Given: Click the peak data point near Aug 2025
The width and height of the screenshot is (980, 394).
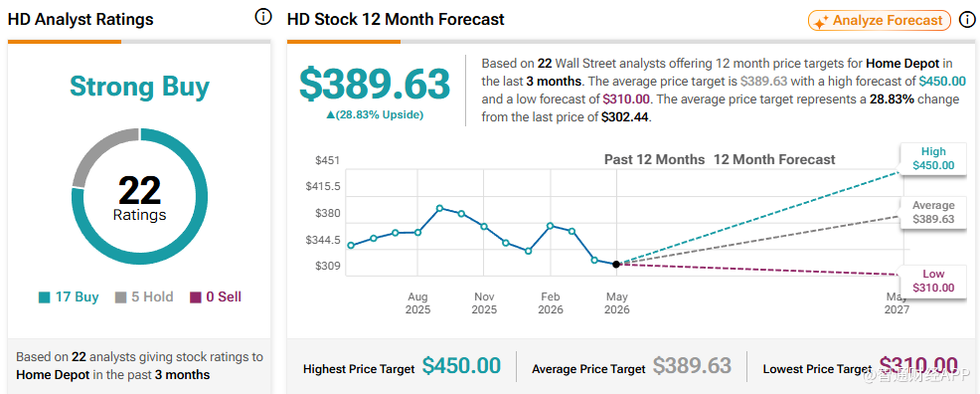Looking at the screenshot, I should [440, 208].
